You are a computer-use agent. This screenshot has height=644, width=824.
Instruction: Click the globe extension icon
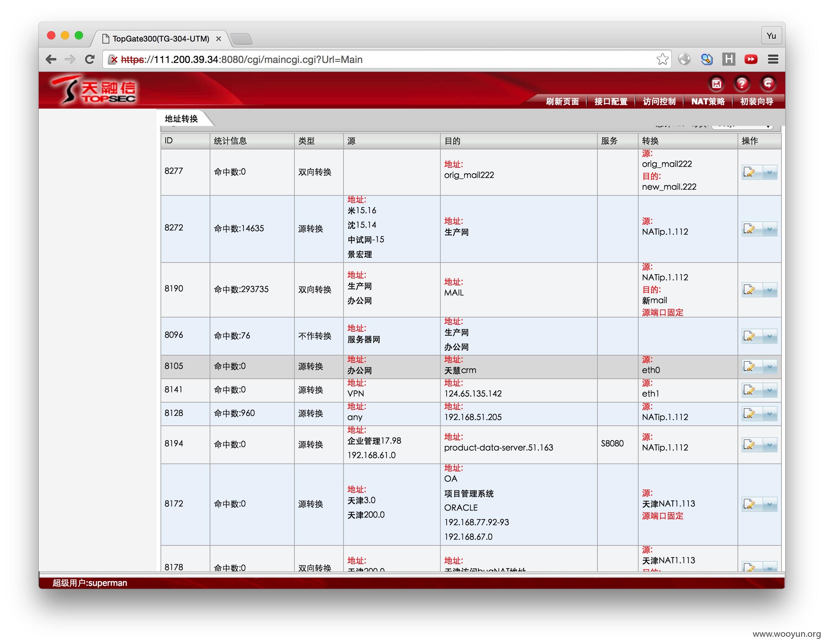coord(684,59)
